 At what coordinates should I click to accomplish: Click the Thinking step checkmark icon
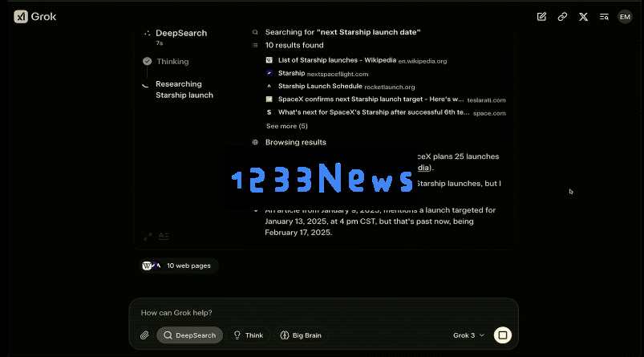(x=147, y=61)
